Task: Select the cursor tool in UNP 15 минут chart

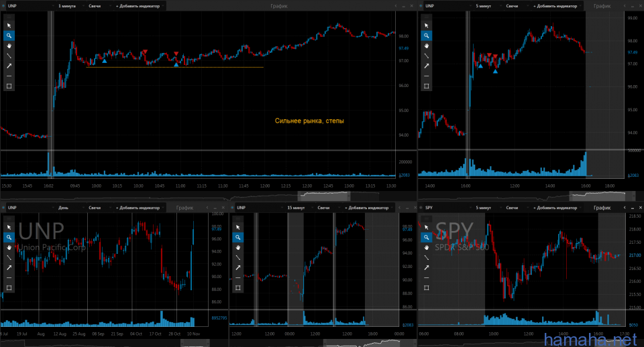Action: click(x=237, y=227)
